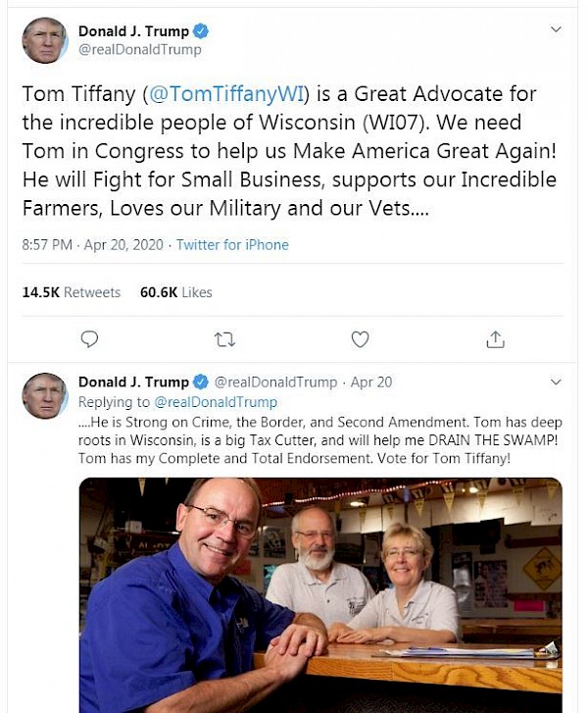Click the retweet arrows icon

coord(224,339)
